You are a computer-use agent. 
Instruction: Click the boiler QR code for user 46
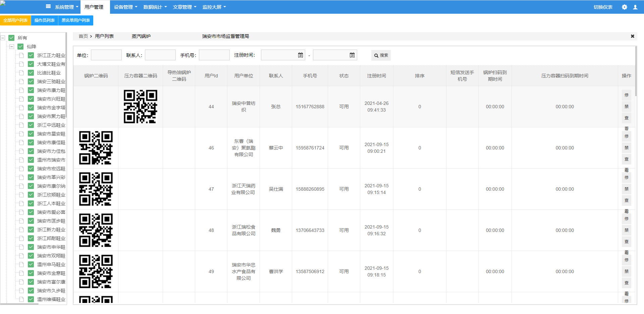pyautogui.click(x=96, y=148)
